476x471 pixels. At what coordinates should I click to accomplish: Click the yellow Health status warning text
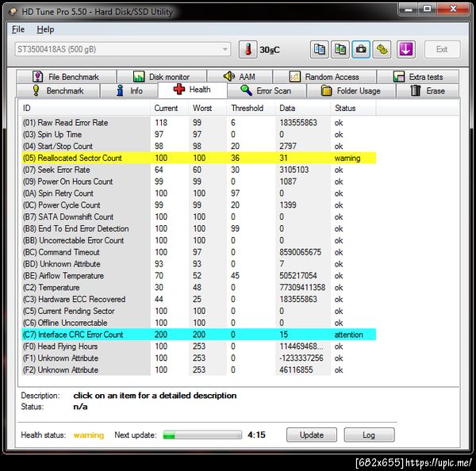pos(89,435)
